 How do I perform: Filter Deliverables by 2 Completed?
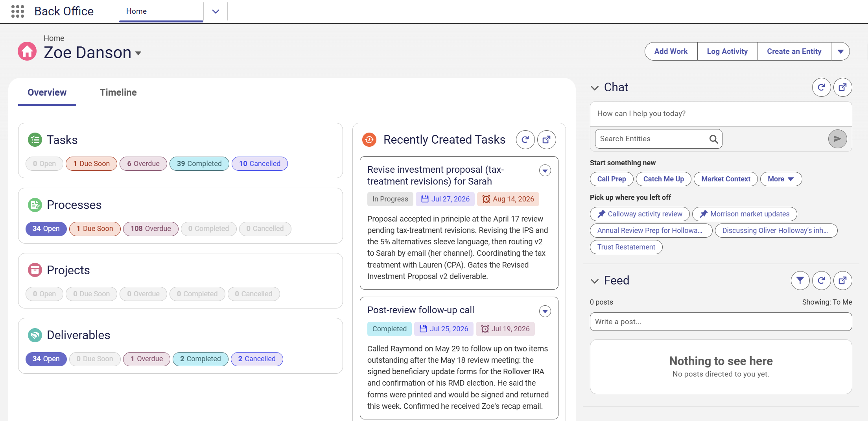[x=201, y=359]
